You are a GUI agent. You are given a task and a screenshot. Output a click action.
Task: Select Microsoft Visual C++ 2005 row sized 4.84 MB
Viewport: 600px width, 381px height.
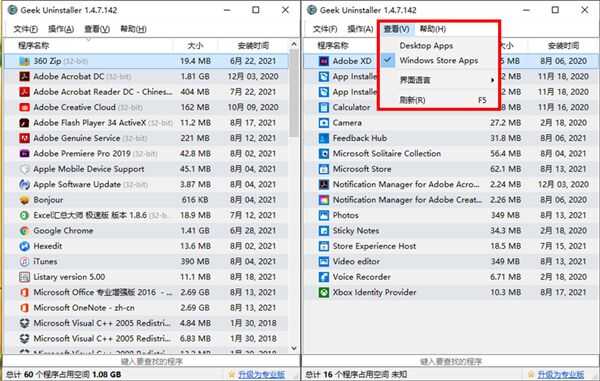(146, 323)
